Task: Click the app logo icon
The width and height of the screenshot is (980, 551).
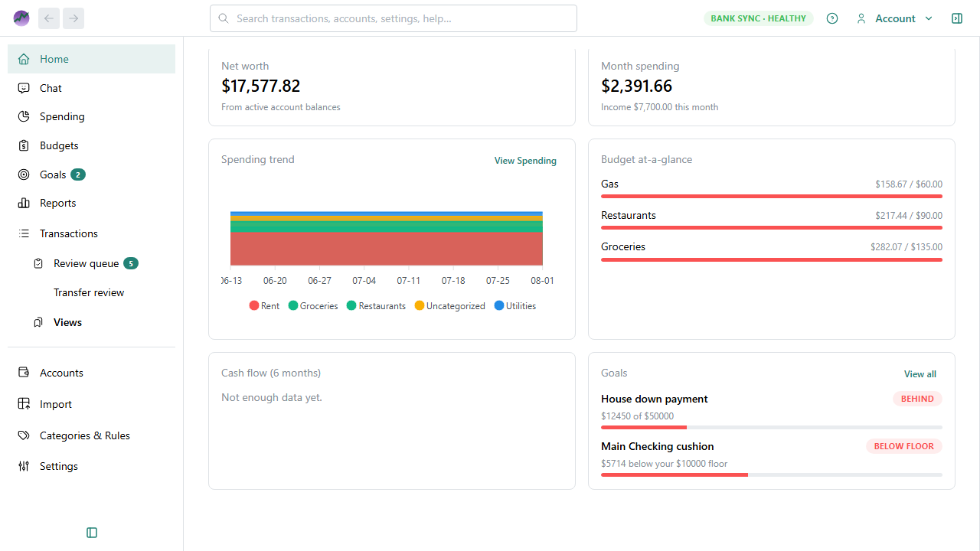Action: click(21, 18)
